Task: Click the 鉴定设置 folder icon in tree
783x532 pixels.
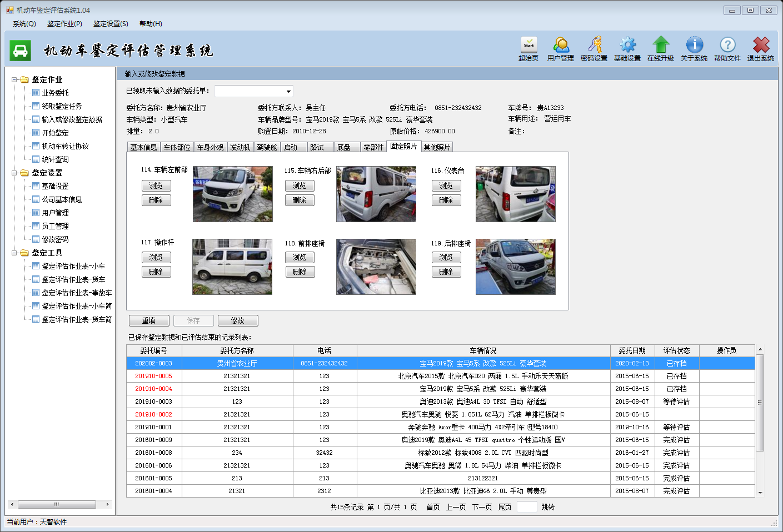Action: click(24, 173)
